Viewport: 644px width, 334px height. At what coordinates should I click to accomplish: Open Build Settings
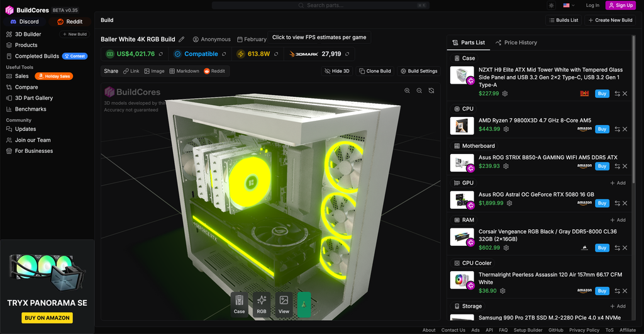pyautogui.click(x=419, y=71)
